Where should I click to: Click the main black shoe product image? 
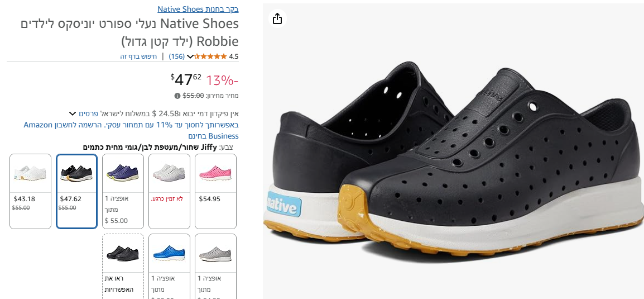point(453,156)
